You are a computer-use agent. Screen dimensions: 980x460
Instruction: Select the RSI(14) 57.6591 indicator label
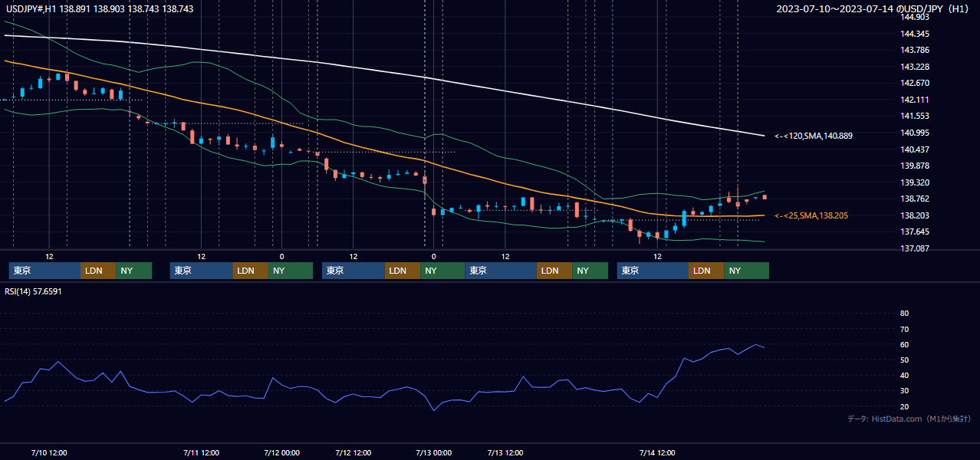33,291
